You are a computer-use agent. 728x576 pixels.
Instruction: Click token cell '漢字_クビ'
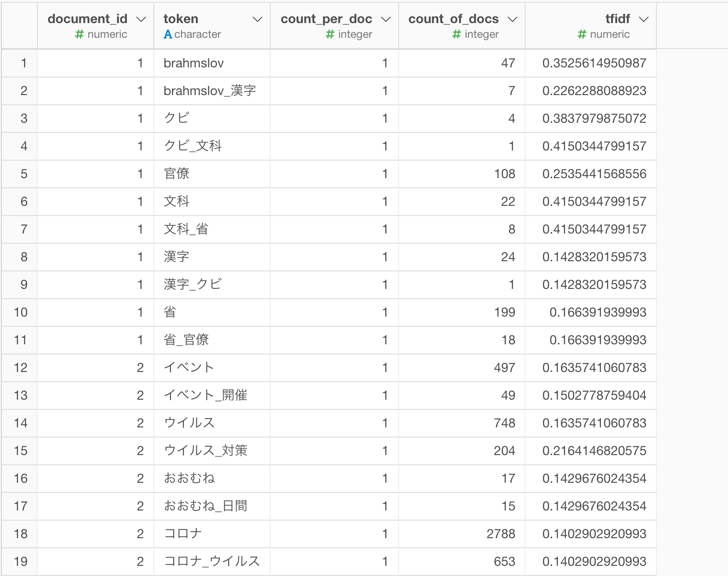pyautogui.click(x=212, y=285)
